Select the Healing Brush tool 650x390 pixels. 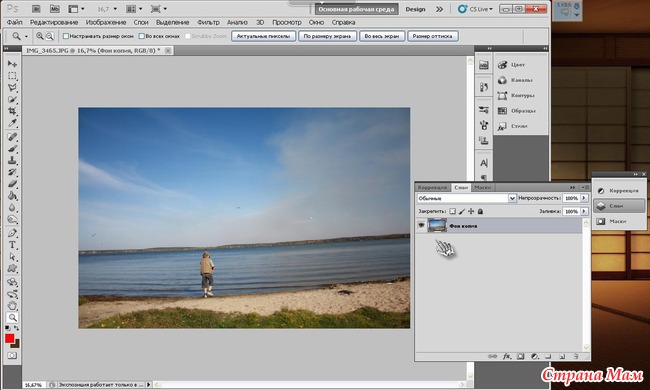[12, 136]
